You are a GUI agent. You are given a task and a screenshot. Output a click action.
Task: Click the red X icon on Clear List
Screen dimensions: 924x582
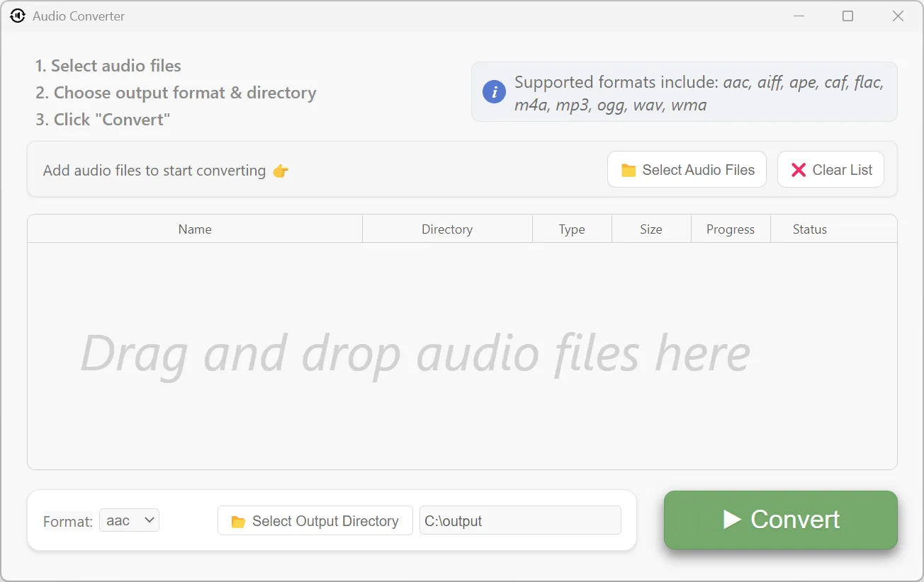click(x=799, y=169)
